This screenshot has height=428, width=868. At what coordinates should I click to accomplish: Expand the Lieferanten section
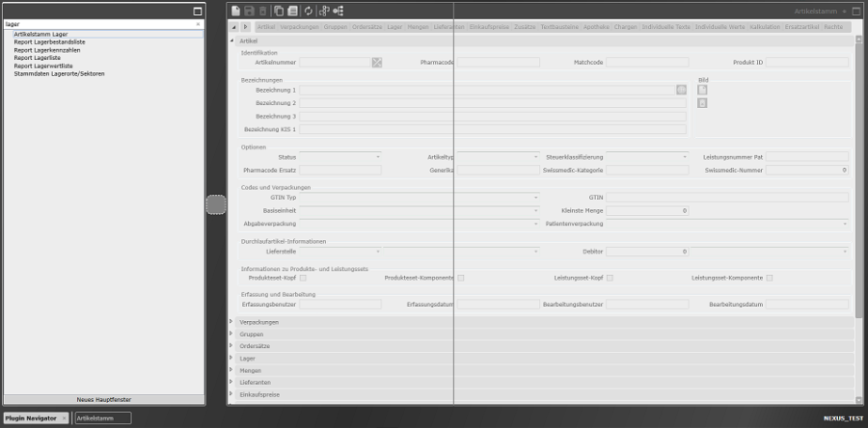(231, 382)
